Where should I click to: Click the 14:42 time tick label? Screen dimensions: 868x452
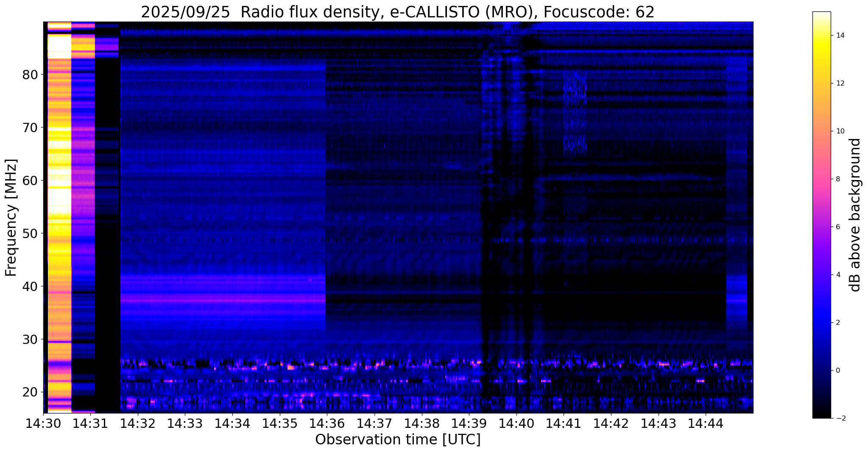[611, 423]
